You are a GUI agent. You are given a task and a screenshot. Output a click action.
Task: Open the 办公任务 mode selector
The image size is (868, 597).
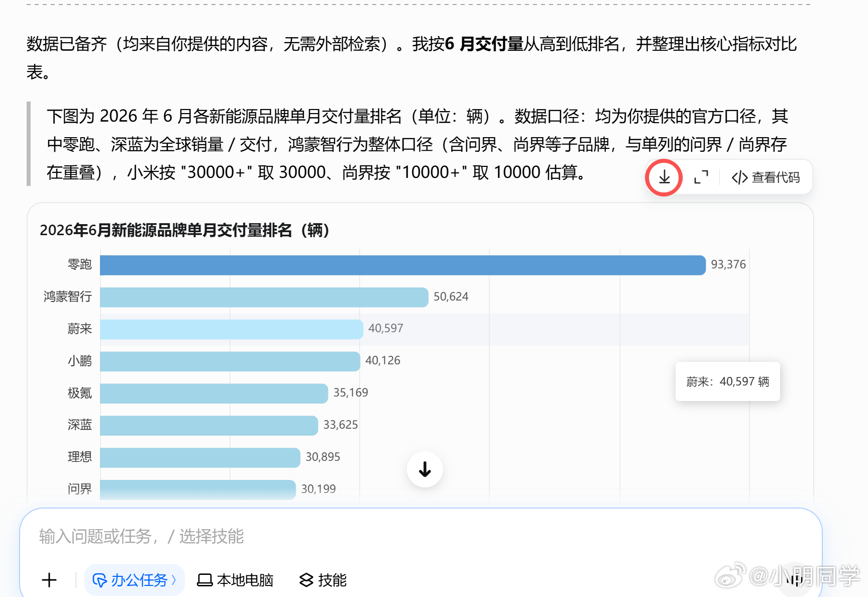click(x=134, y=580)
